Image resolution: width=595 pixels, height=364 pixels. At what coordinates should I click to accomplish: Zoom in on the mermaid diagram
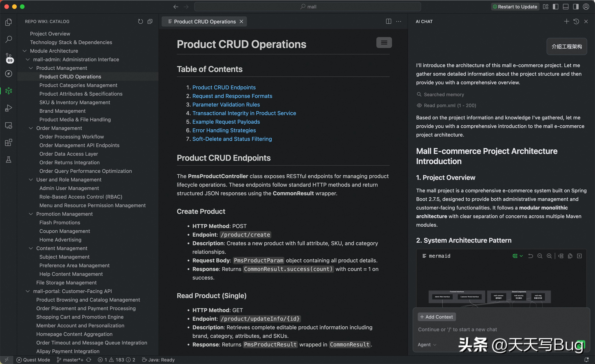(x=549, y=256)
